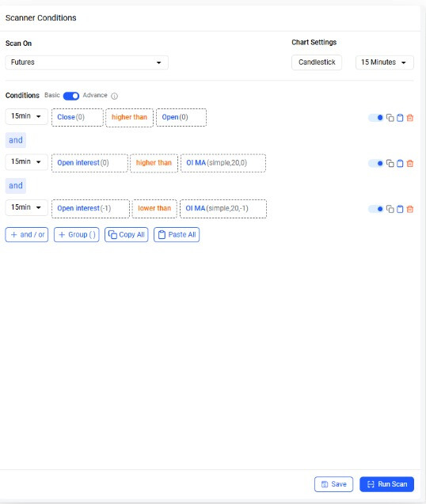Copy the Open interest(-1) condition row
426x504 pixels.
click(390, 209)
